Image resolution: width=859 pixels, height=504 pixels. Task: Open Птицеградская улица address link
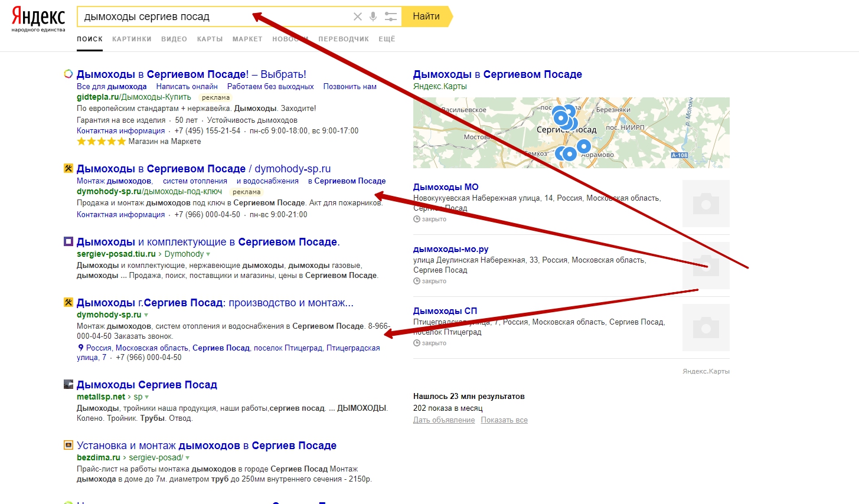pyautogui.click(x=228, y=352)
